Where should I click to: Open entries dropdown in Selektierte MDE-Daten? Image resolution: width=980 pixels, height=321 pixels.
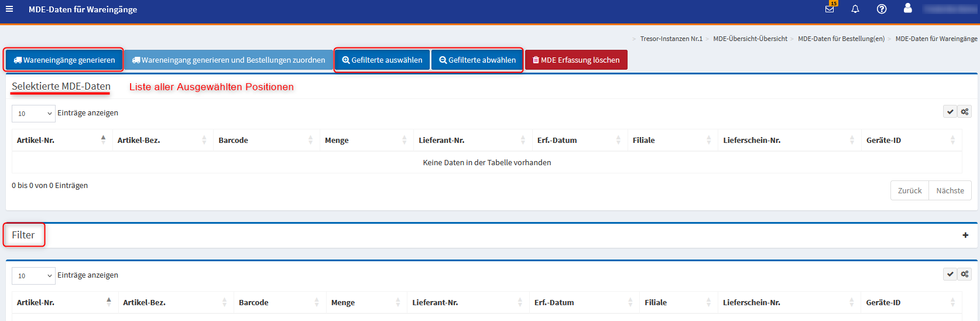pyautogui.click(x=33, y=114)
